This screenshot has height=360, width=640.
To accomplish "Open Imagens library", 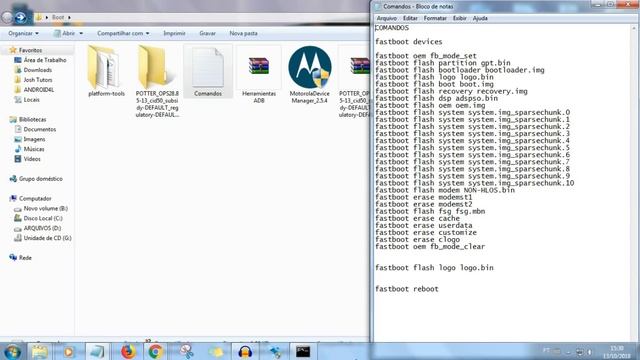I will [x=30, y=139].
